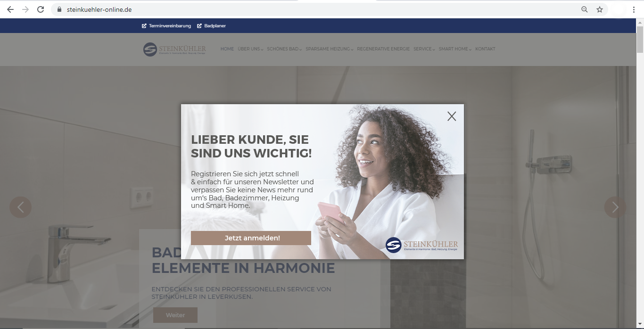Image resolution: width=644 pixels, height=329 pixels.
Task: Open the Terminvereinbarung link
Action: click(x=170, y=26)
